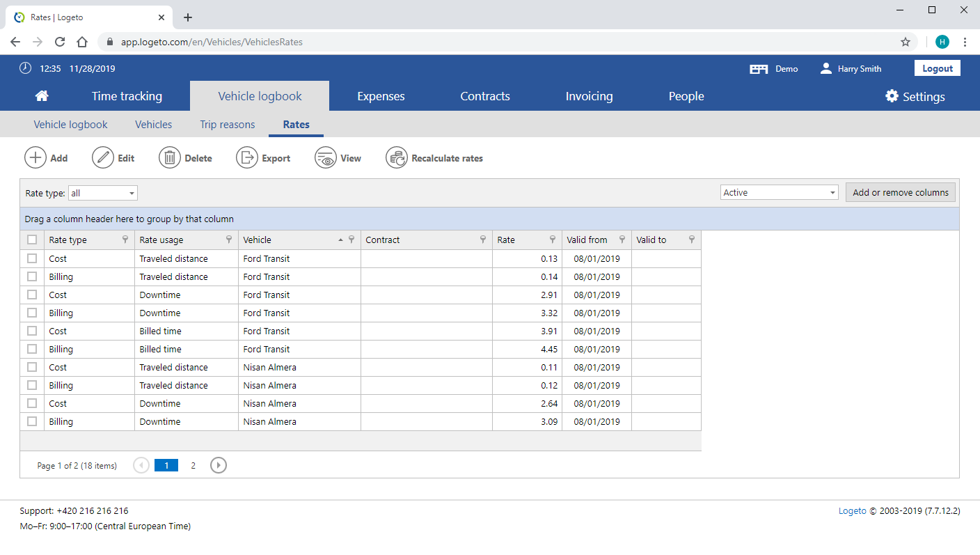Click the Logout button

(938, 68)
